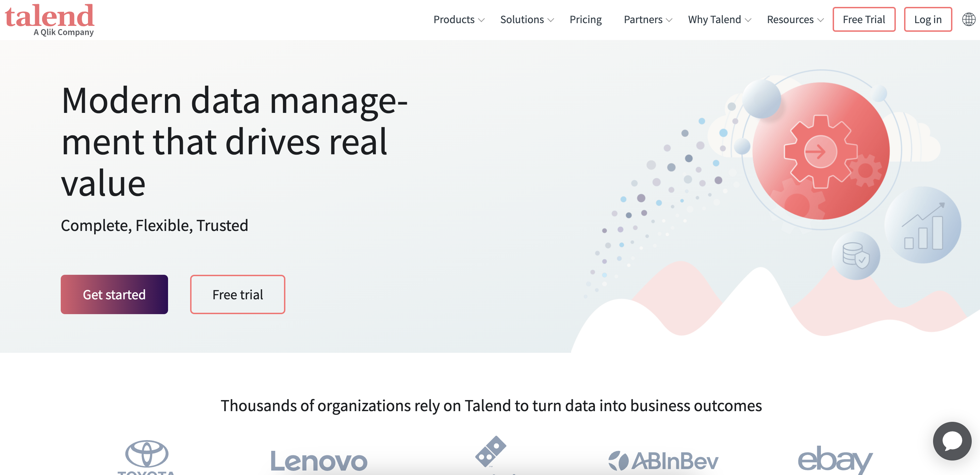Click the Log in button
Viewport: 980px width, 475px height.
tap(928, 19)
